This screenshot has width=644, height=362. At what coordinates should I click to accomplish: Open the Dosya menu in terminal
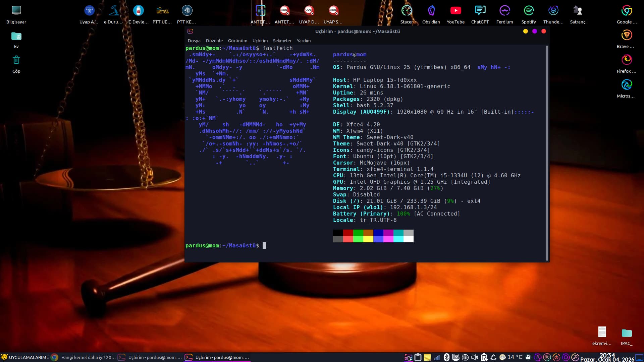click(194, 41)
